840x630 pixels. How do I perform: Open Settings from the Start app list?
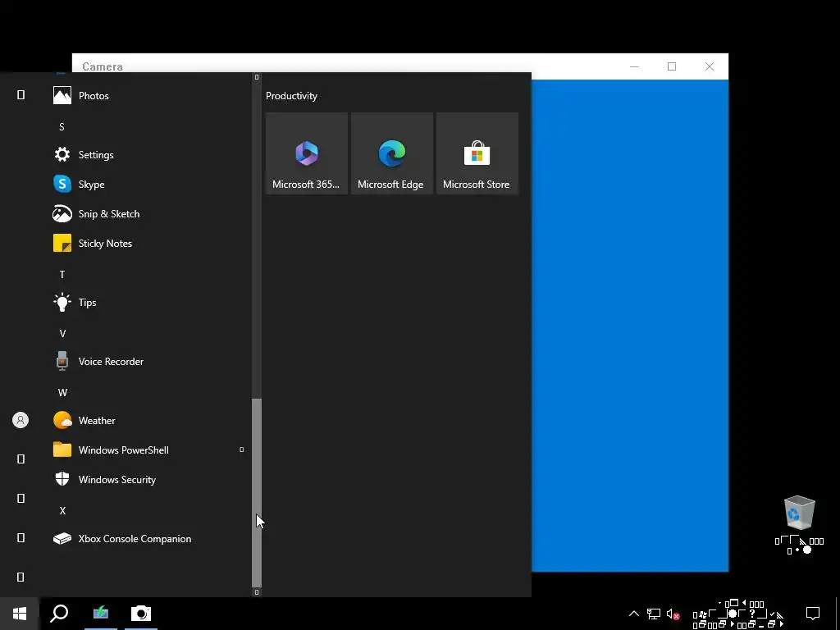pyautogui.click(x=150, y=155)
